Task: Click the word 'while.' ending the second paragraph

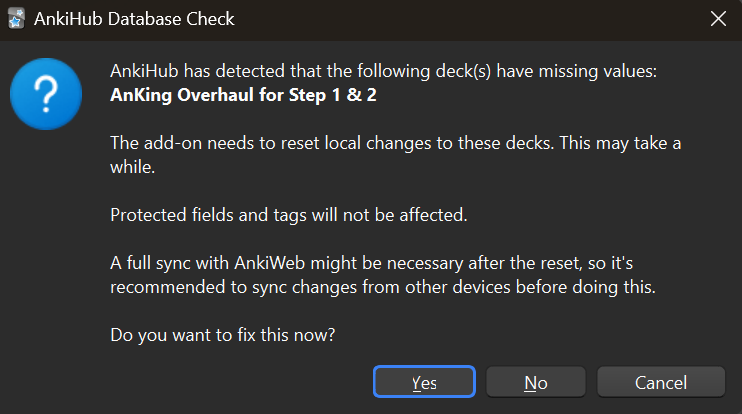Action: 132,167
